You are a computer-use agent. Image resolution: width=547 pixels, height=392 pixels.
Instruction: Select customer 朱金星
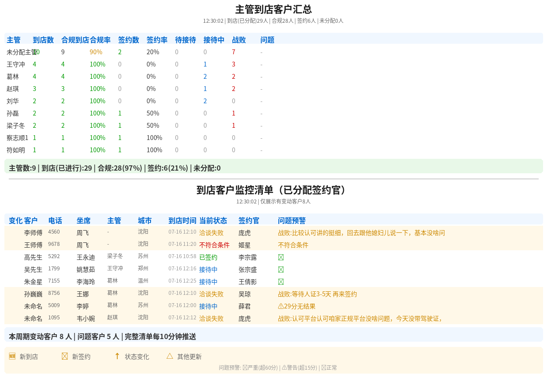pos(33,282)
